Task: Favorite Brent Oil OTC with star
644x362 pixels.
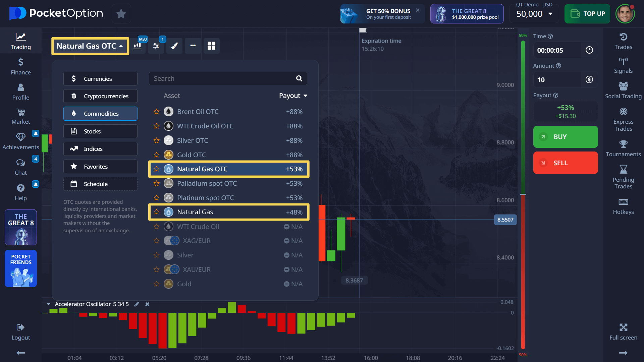Action: (x=156, y=112)
